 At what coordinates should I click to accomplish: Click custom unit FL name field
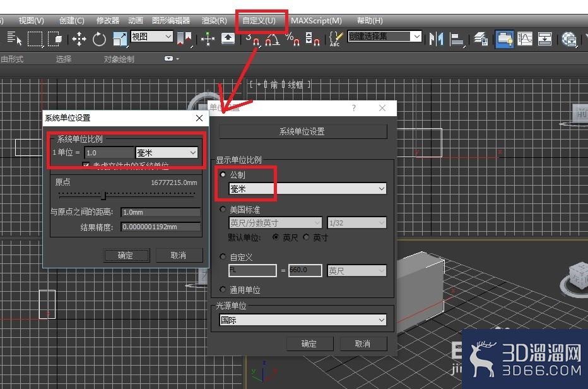click(252, 270)
